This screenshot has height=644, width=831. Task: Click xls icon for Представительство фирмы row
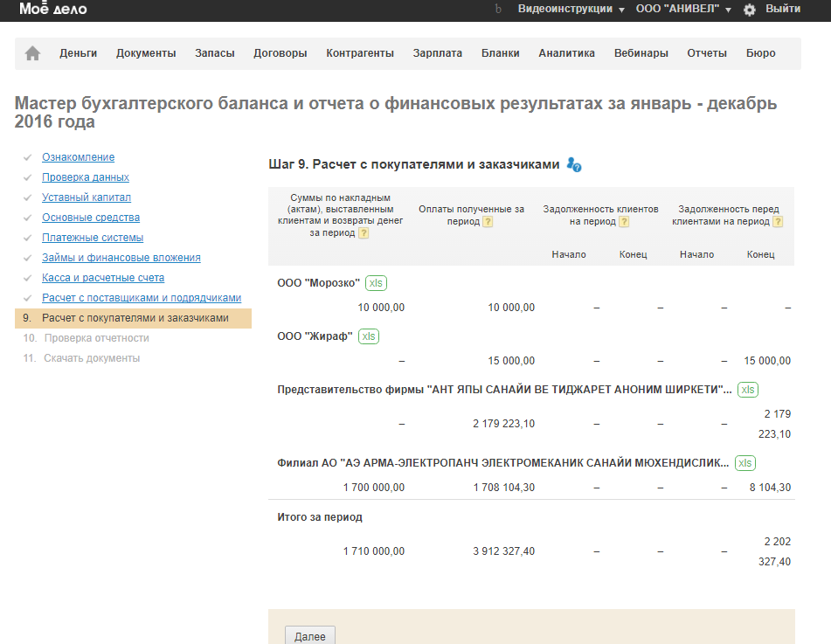tap(748, 390)
